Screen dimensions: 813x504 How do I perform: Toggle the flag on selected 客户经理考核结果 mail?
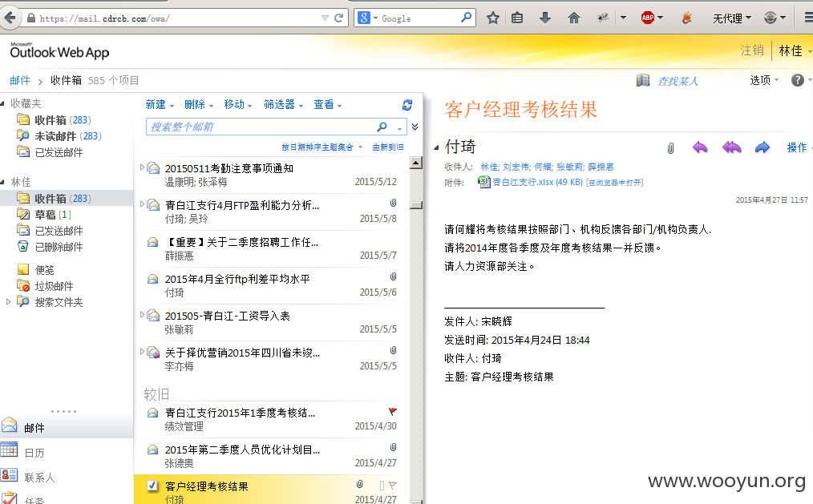(393, 486)
